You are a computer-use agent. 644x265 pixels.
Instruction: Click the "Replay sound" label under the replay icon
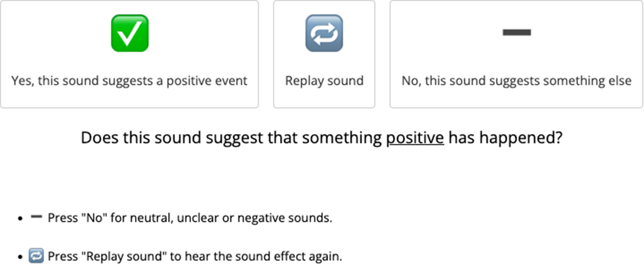pos(324,81)
